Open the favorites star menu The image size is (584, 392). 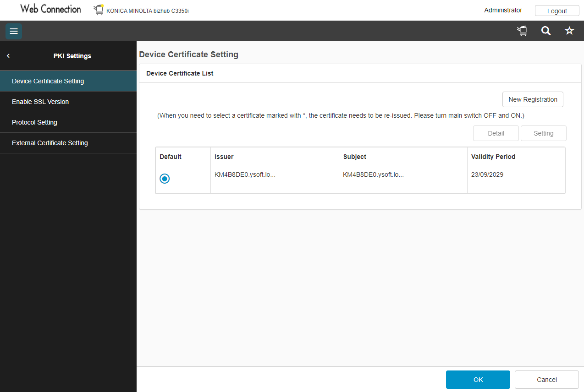pos(569,31)
